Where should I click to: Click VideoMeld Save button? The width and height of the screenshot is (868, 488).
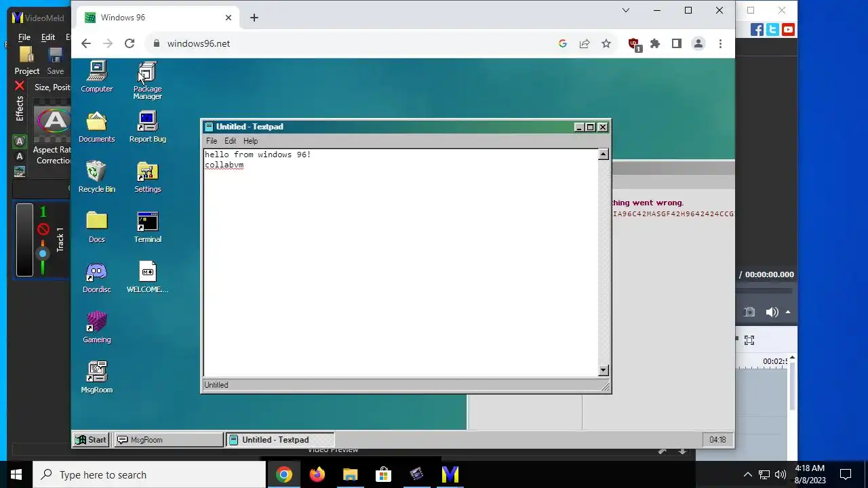[x=56, y=61]
